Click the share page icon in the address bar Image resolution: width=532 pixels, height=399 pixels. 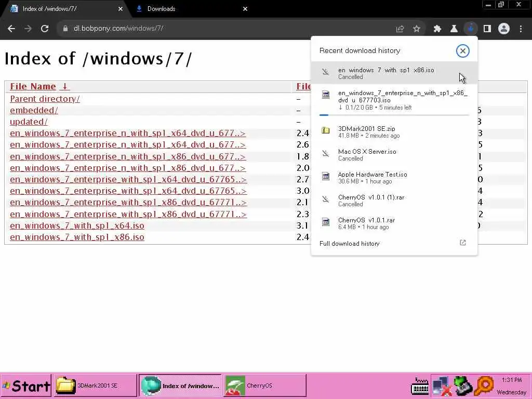coord(400,29)
